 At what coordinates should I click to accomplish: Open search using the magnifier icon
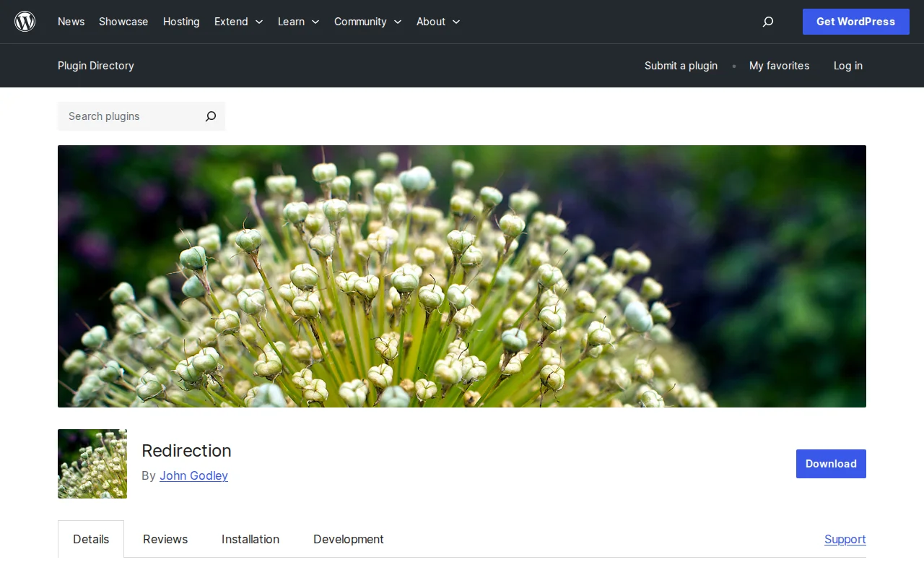767,22
